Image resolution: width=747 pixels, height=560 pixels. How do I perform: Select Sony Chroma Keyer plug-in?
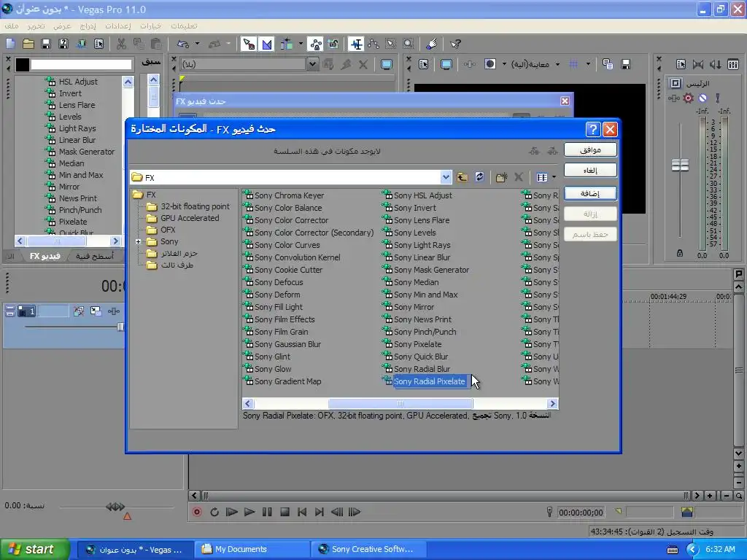(289, 195)
